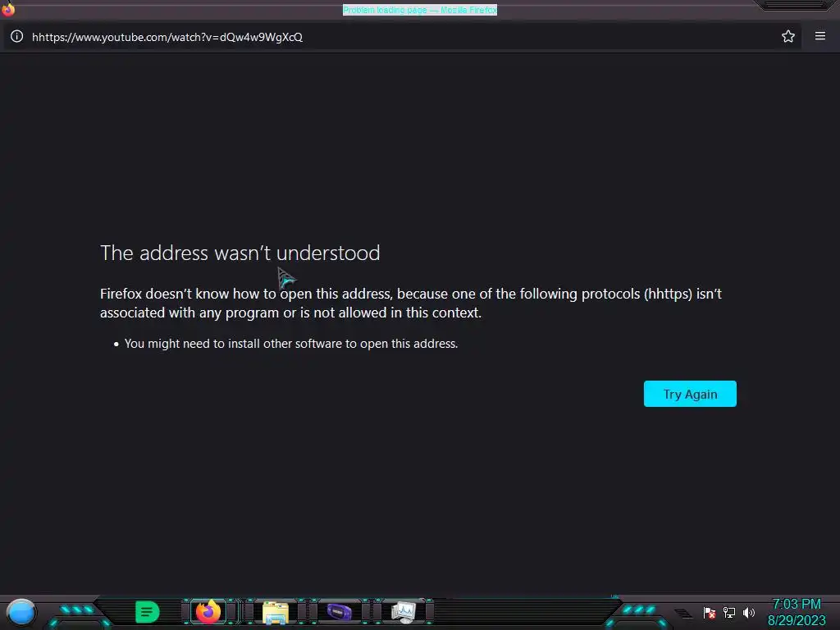Click the volume speaker tray icon
Viewport: 840px width, 630px height.
click(749, 612)
